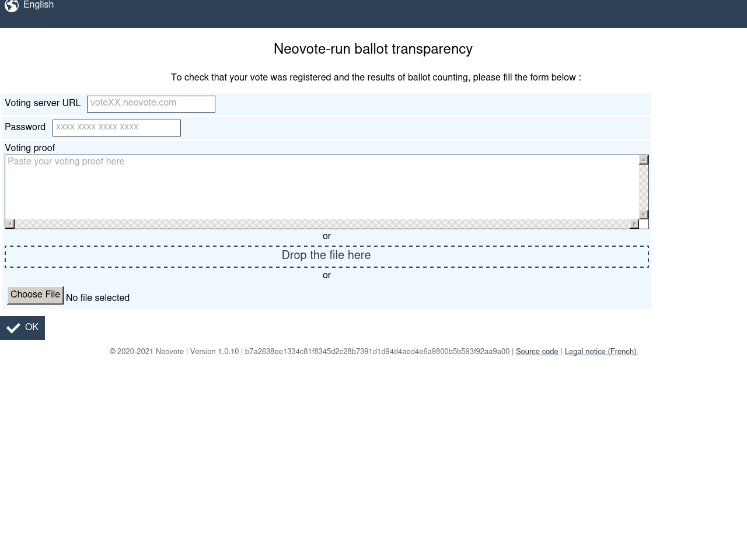Screen dimensions: 747x560
Task: Click the globe language icon
Action: [12, 5]
